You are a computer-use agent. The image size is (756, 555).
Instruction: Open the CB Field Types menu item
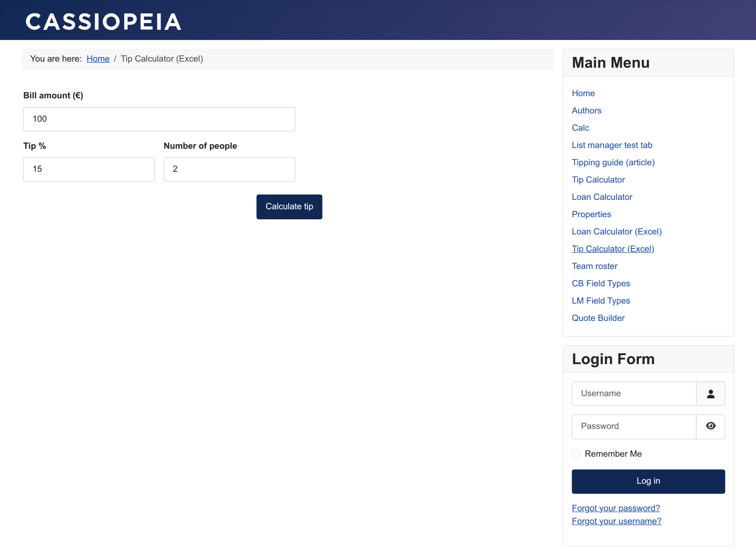601,283
